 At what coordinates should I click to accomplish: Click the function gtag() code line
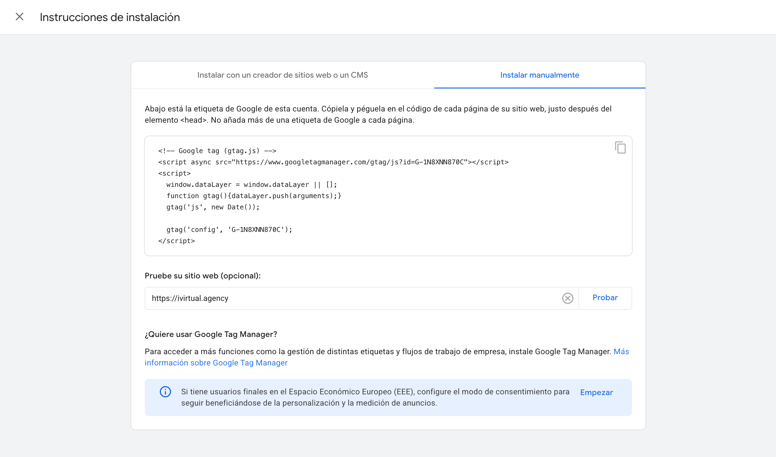pos(253,196)
